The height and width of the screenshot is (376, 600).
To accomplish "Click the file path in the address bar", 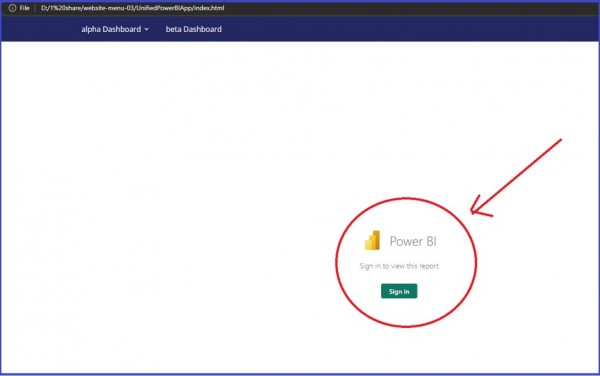I will pos(132,8).
